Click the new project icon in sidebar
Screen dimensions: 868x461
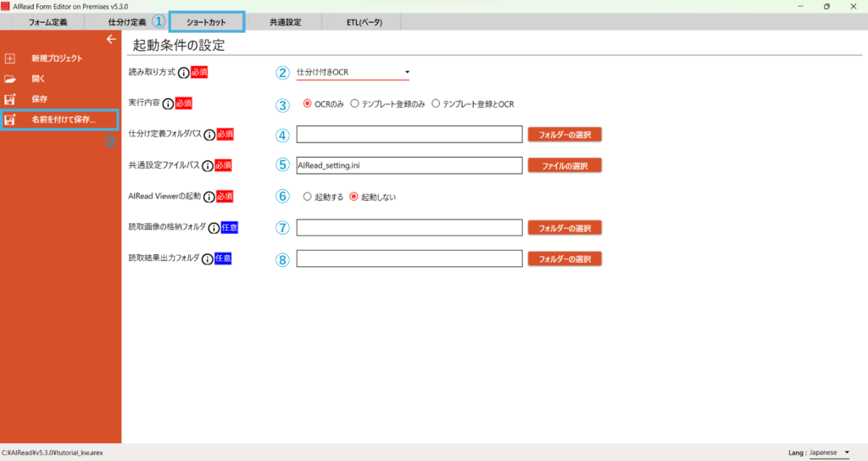(10, 58)
